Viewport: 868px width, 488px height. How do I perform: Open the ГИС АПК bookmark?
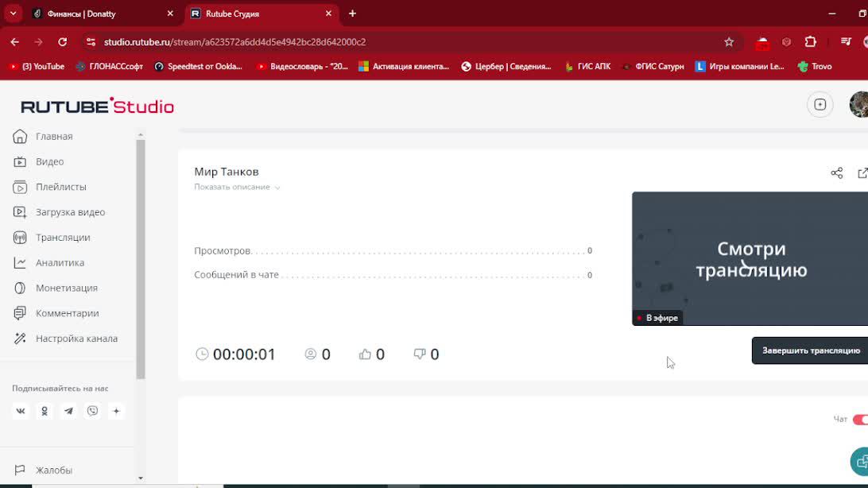tap(587, 67)
